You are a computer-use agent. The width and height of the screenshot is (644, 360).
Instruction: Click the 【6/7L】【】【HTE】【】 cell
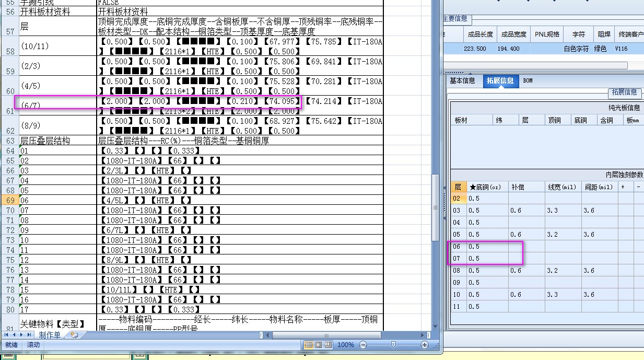(x=240, y=230)
